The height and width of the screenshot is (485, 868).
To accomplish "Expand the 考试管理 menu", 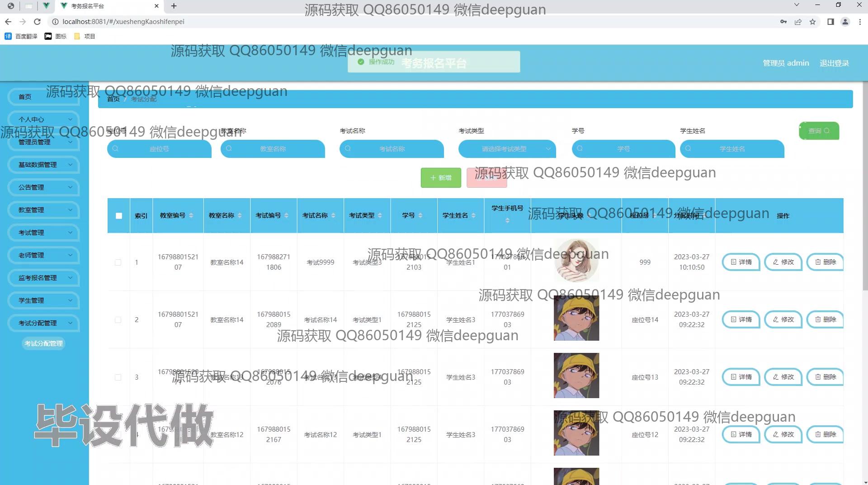I will pyautogui.click(x=43, y=233).
